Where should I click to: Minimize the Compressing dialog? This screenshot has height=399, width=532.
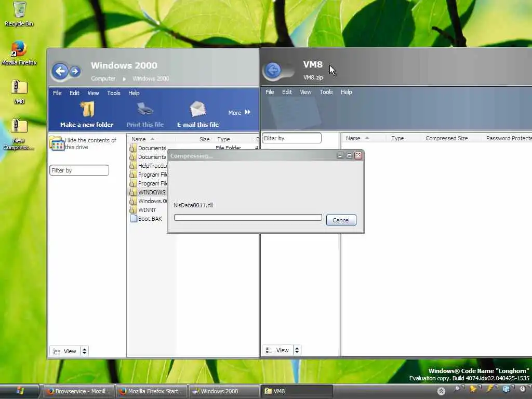pyautogui.click(x=340, y=155)
